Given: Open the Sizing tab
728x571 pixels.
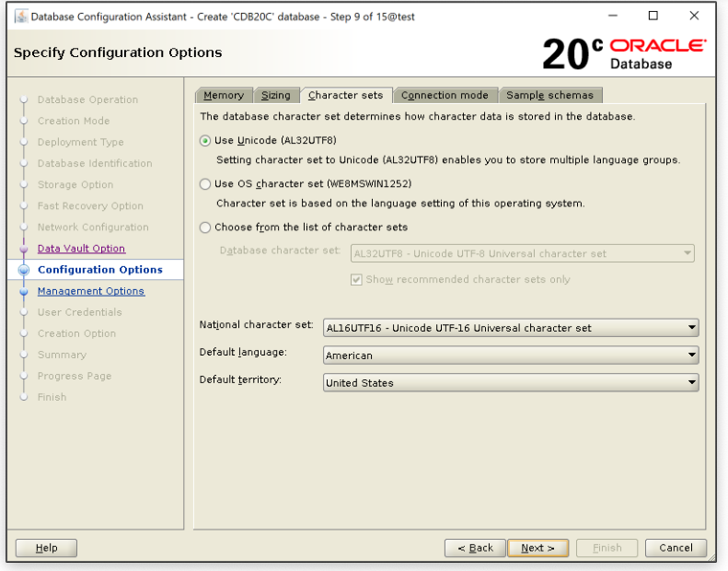Looking at the screenshot, I should tap(275, 95).
